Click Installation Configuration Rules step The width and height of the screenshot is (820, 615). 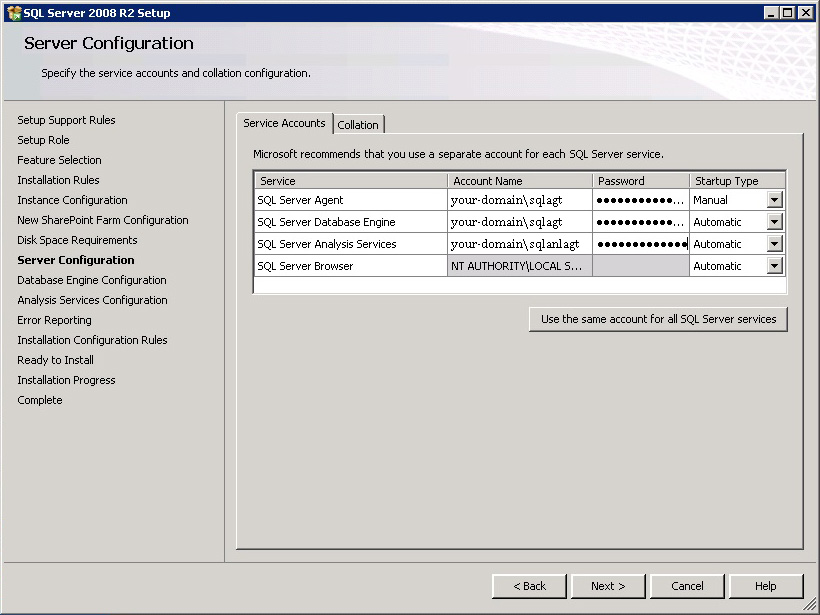tap(93, 340)
